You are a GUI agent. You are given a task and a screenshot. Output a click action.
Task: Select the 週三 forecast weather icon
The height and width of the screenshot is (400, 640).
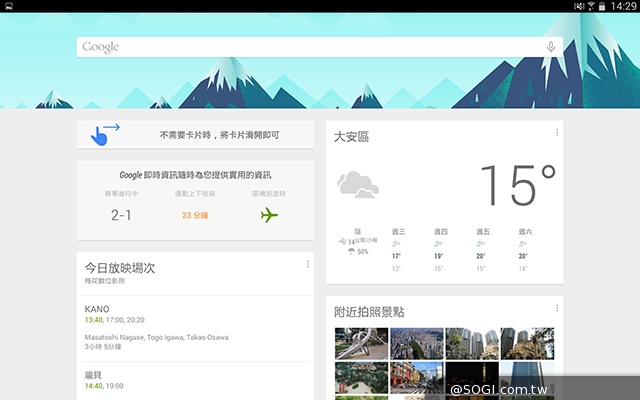coord(396,244)
